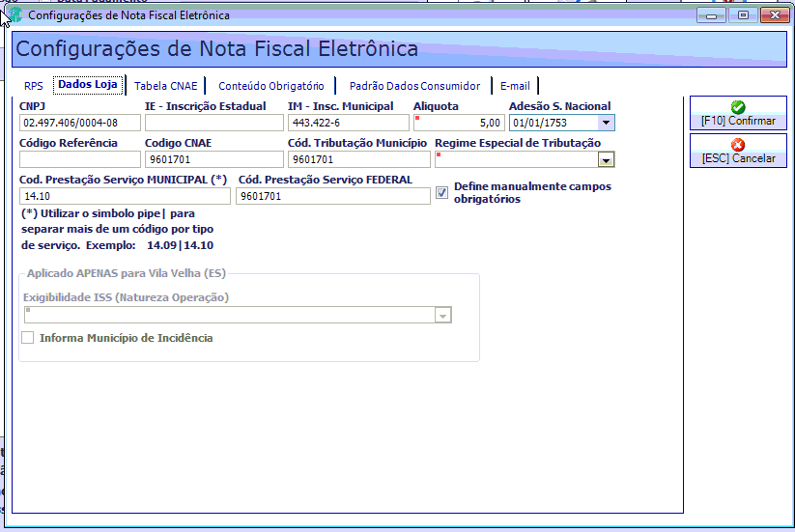795x532 pixels.
Task: Click the application icon in title bar
Action: [x=15, y=15]
